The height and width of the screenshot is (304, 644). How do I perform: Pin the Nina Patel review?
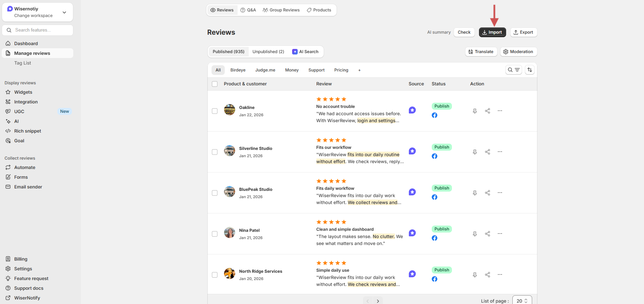475,234
